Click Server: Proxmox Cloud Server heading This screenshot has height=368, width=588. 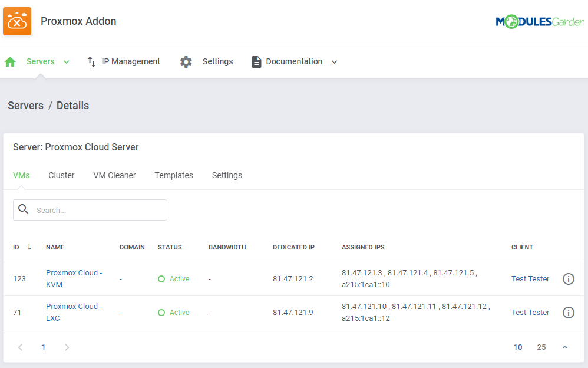(x=76, y=147)
